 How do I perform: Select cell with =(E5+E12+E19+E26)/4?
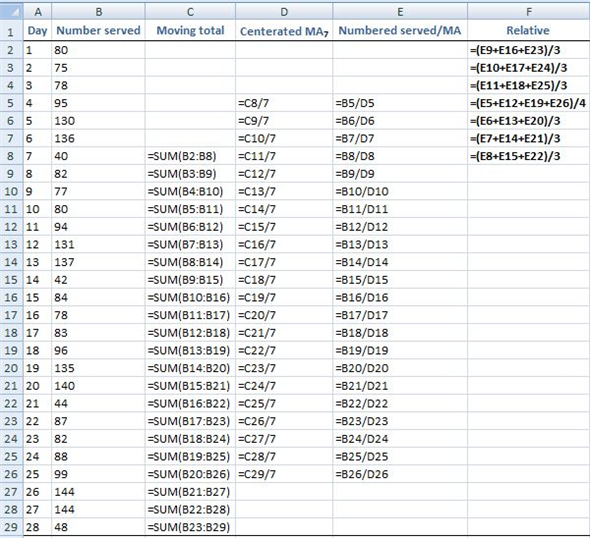(529, 103)
